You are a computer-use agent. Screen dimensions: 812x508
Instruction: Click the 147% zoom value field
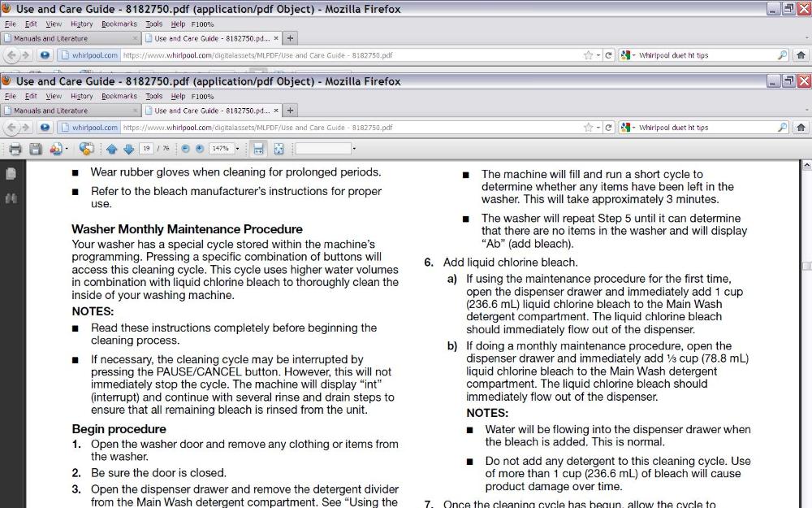click(221, 149)
